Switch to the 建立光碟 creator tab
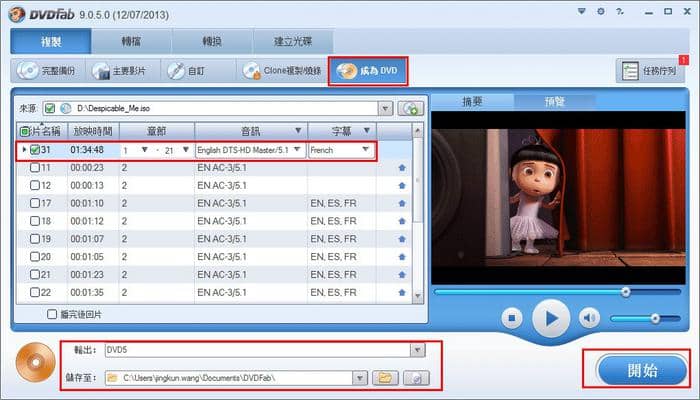 coord(293,42)
